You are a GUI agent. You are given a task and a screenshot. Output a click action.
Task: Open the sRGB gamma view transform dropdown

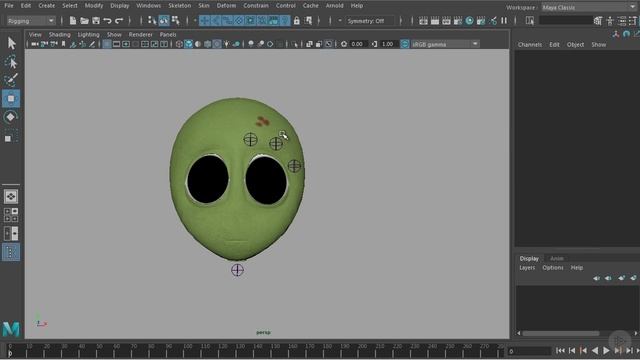445,44
